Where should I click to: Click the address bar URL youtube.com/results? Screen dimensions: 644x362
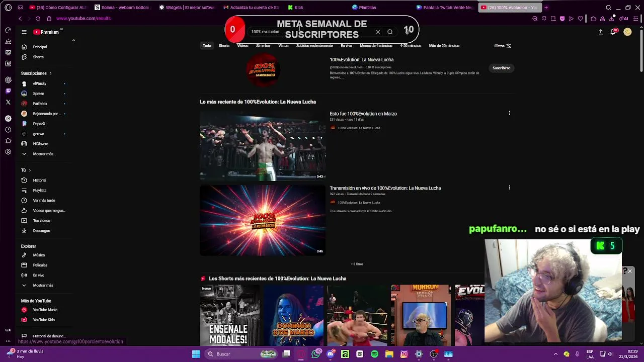click(x=84, y=19)
